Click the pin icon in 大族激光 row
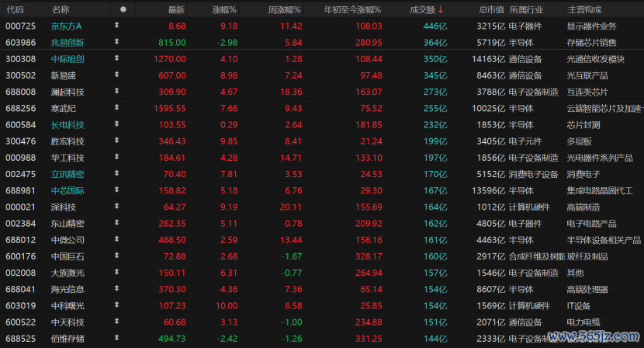 click(116, 272)
